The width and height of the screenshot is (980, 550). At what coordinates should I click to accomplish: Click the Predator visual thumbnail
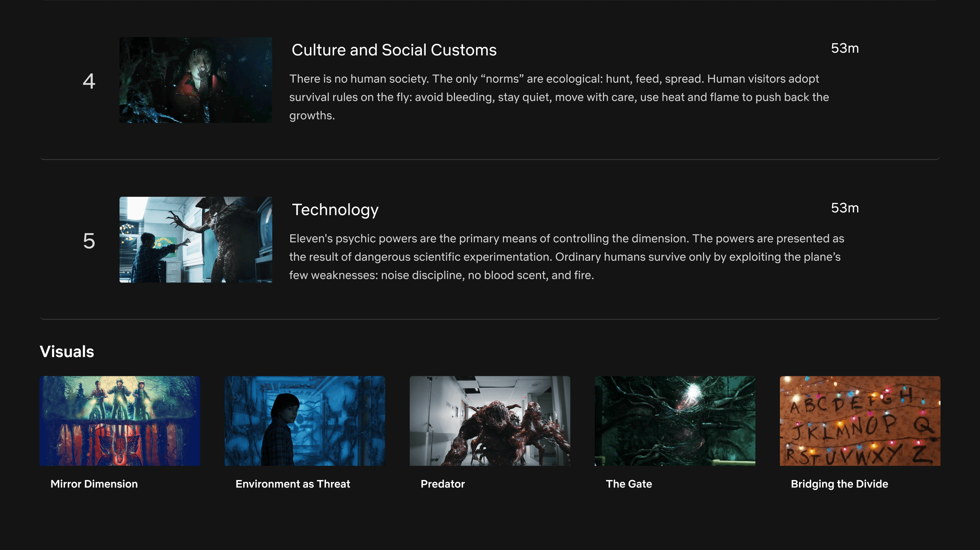pos(490,421)
